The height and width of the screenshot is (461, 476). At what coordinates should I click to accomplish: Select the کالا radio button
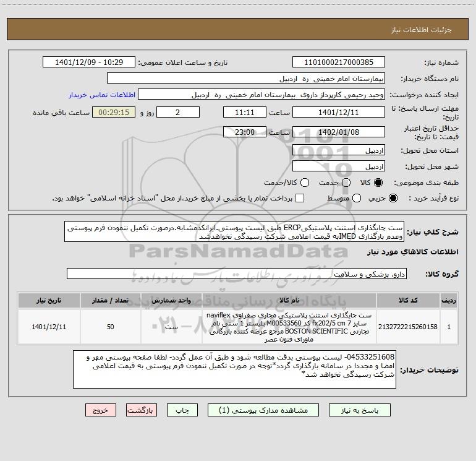pyautogui.click(x=378, y=183)
